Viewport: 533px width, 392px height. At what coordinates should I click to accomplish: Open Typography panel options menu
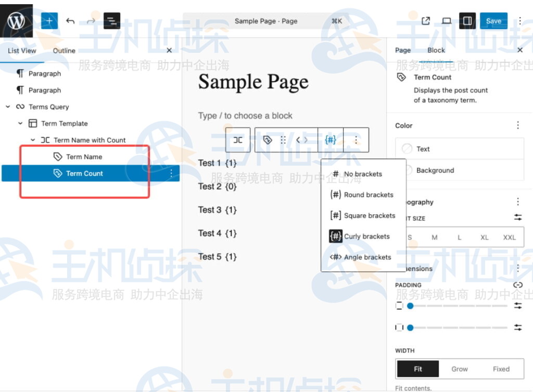(518, 202)
